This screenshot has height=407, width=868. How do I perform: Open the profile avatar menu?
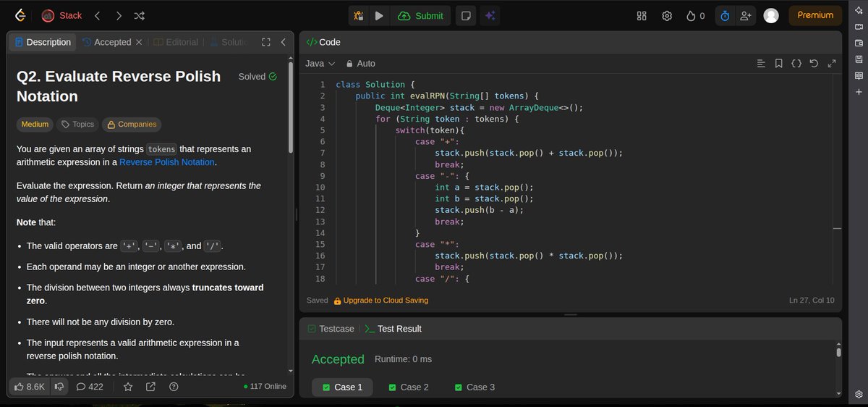[772, 15]
